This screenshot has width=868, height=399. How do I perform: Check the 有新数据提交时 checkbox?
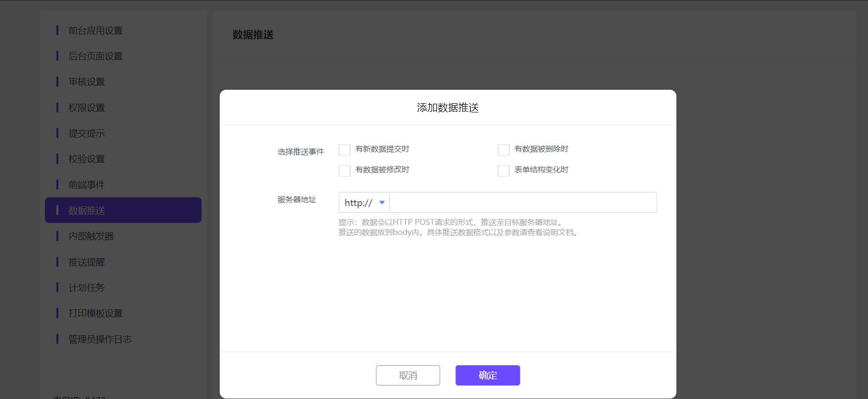pyautogui.click(x=344, y=150)
